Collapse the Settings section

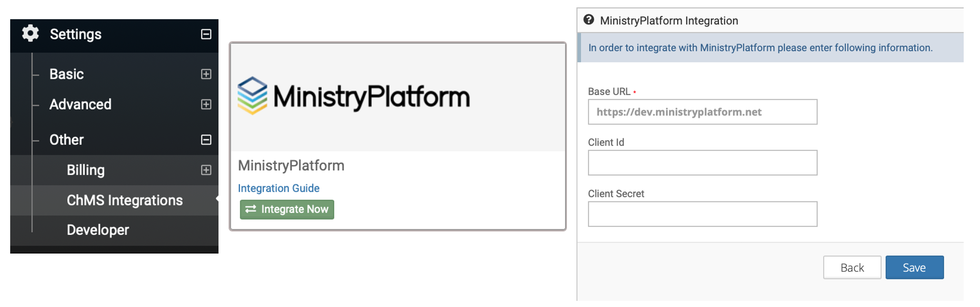tap(206, 34)
